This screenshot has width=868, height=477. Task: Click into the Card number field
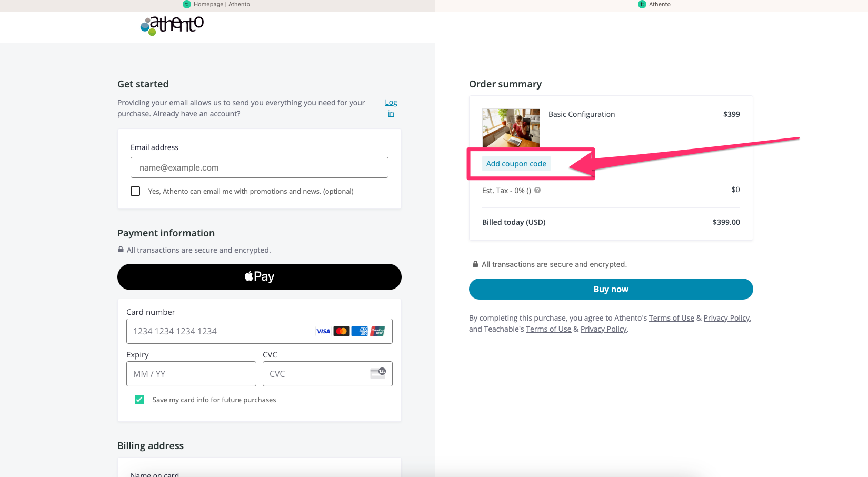tap(221, 331)
